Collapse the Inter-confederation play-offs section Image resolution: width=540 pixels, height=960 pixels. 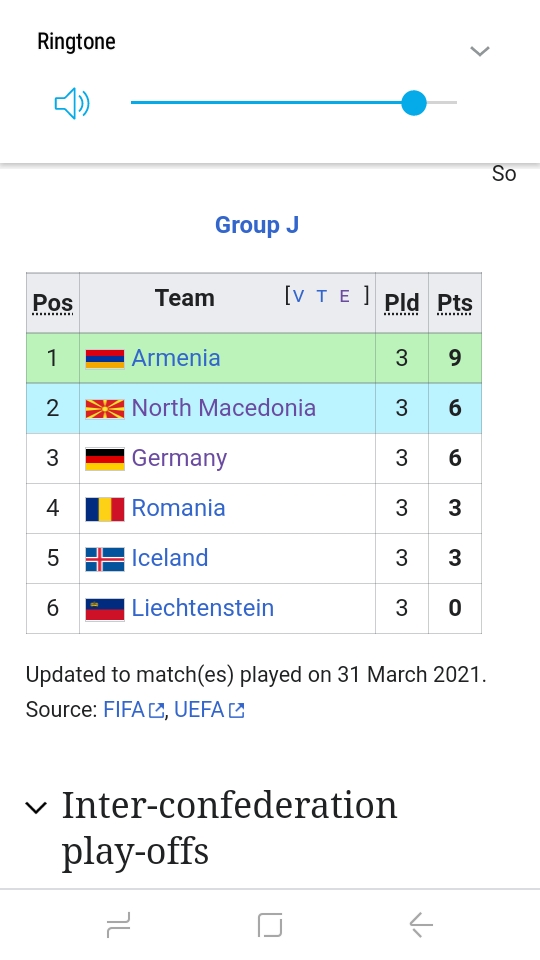pos(36,808)
